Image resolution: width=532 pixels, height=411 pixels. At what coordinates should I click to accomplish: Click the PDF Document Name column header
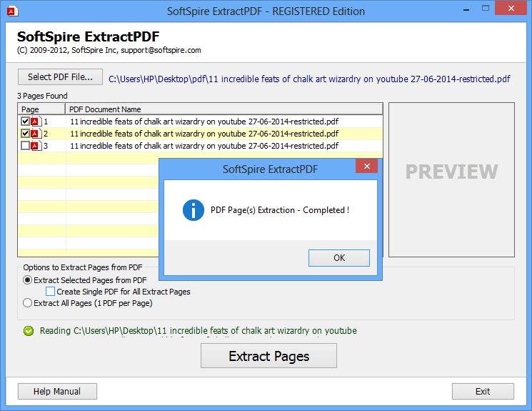[x=224, y=109]
